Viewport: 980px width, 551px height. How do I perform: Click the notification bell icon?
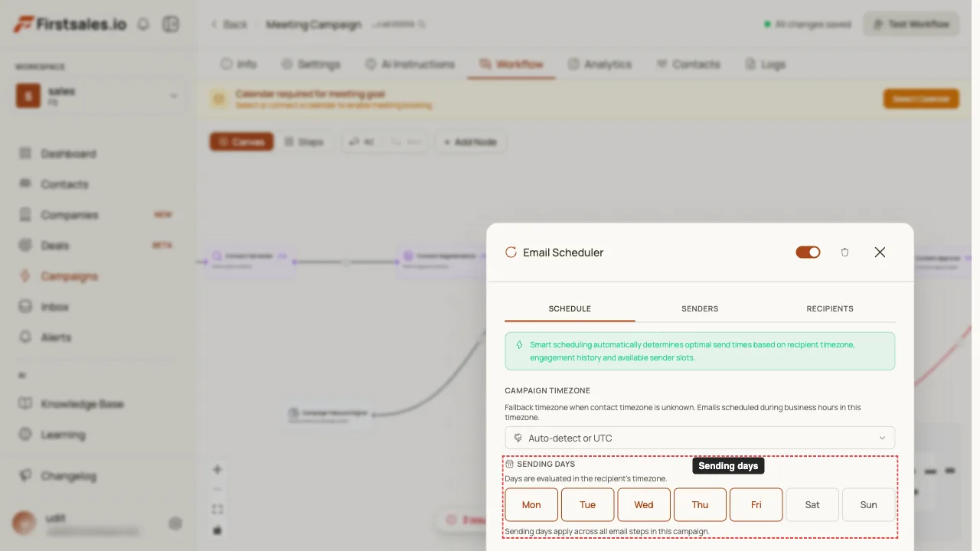(x=143, y=24)
